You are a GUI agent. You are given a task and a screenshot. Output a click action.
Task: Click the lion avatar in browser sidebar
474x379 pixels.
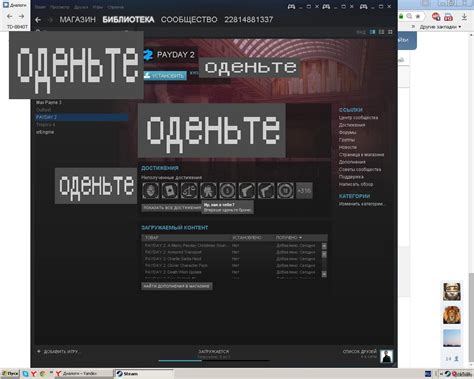[452, 315]
